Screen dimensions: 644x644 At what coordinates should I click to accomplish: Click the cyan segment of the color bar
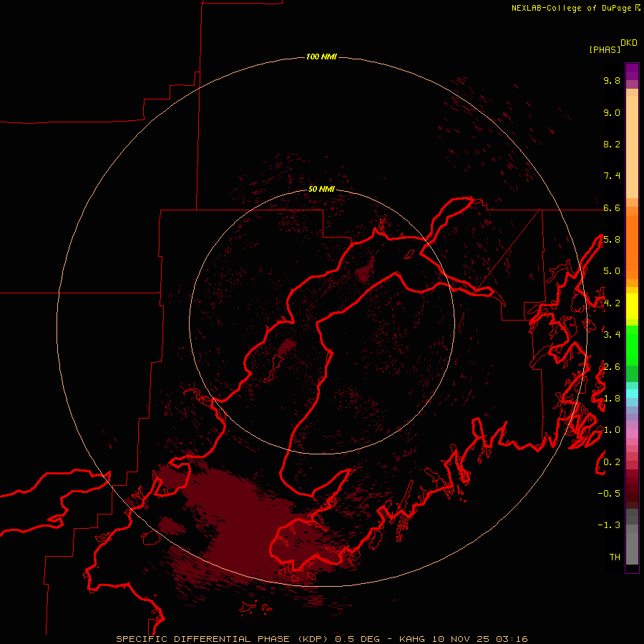pos(632,394)
